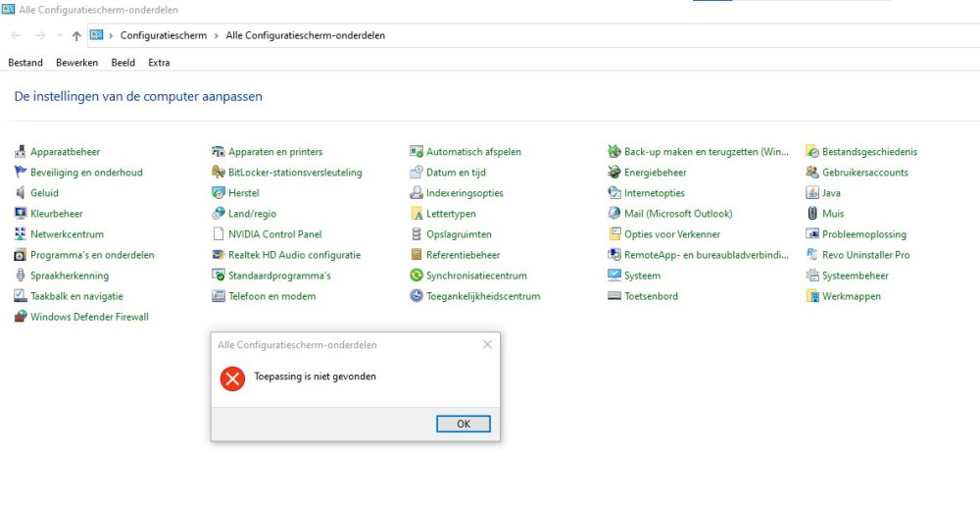Click the back navigation arrow

pyautogui.click(x=17, y=35)
